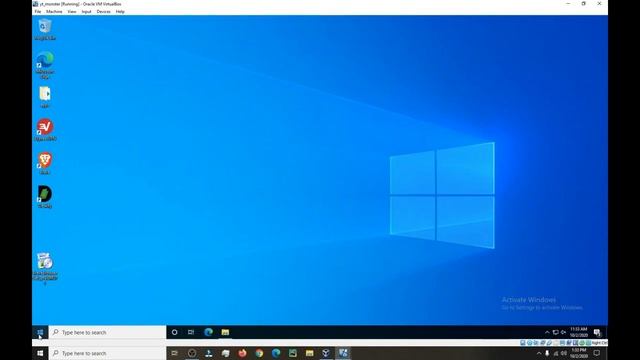Open File Explorer from the host taskbar
Screen dimensions: 640x360
[x=309, y=353]
